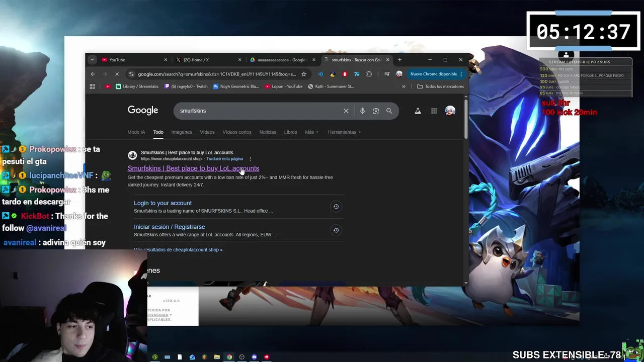Click the red shield extension icon
Screen dimensions: 644x362
tap(345, 74)
